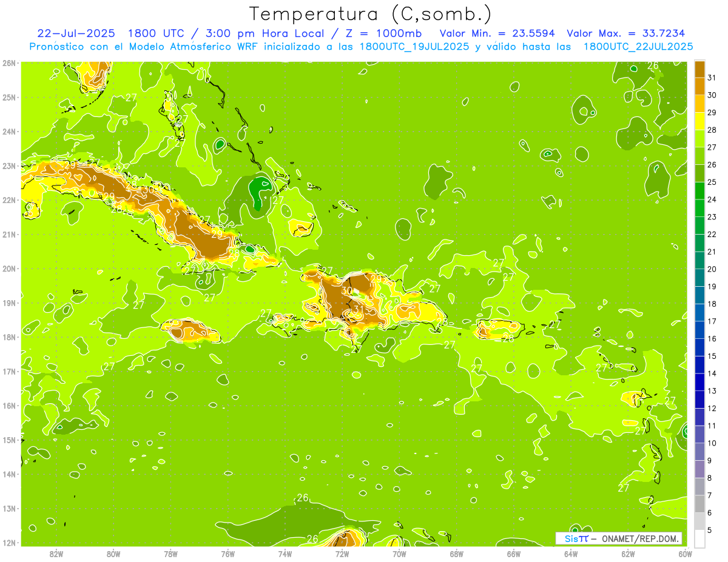Click the "15N" latitude axis label

tap(8, 440)
